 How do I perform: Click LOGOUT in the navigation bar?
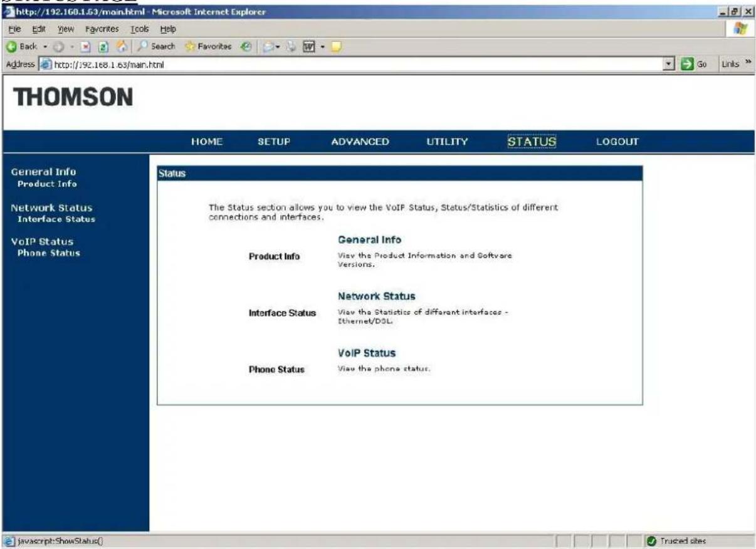(617, 142)
